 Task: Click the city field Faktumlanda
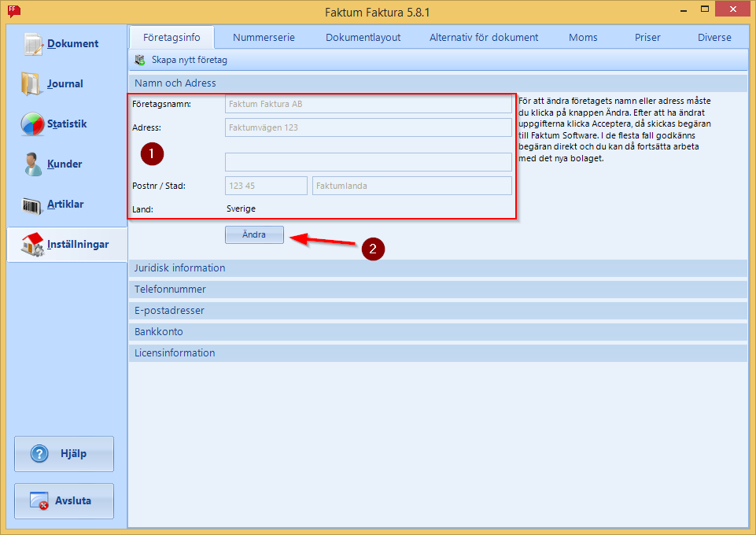click(412, 186)
